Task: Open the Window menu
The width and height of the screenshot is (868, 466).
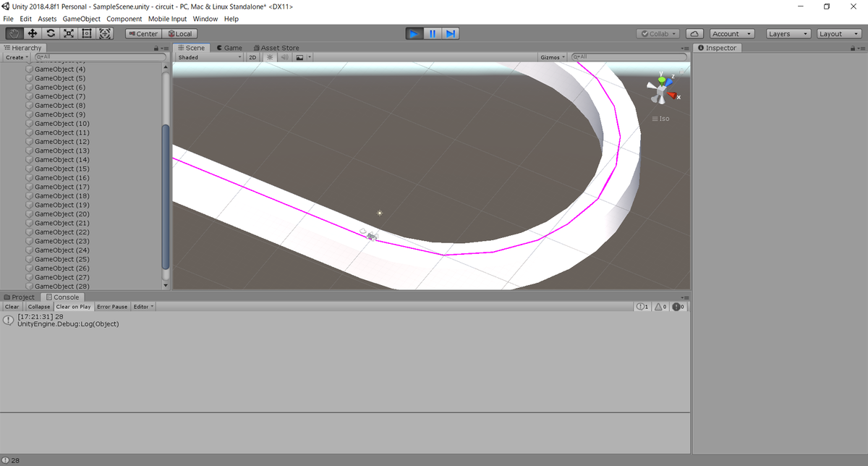Action: coord(205,19)
